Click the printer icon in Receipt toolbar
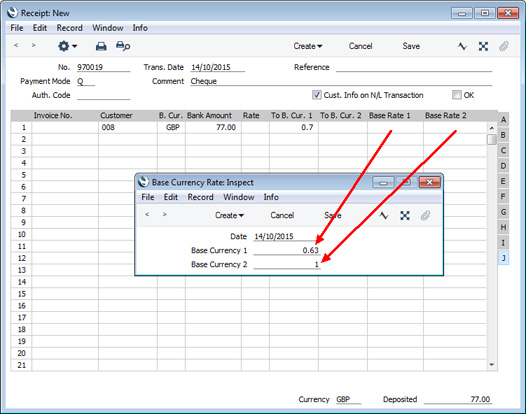This screenshot has height=414, width=526. click(101, 46)
